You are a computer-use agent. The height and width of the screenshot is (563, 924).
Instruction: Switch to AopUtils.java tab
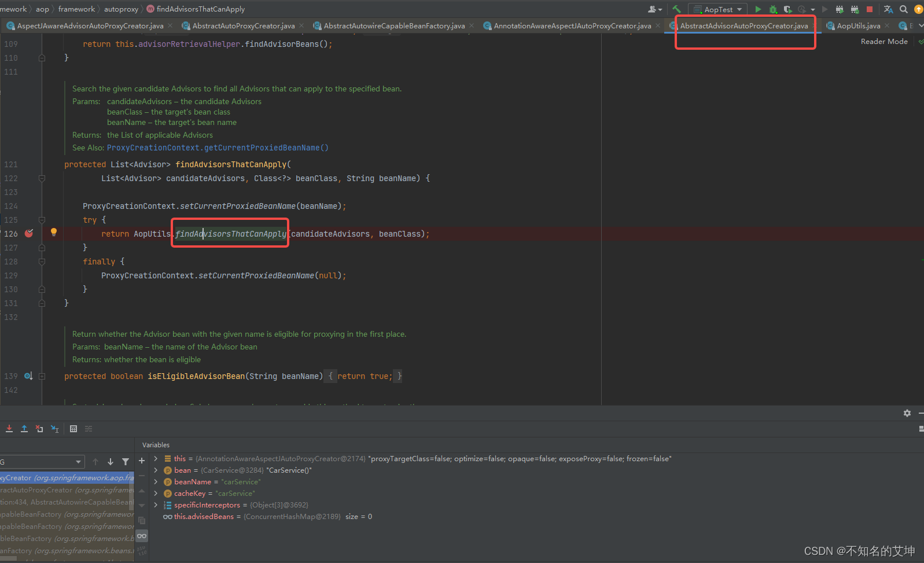(x=858, y=26)
